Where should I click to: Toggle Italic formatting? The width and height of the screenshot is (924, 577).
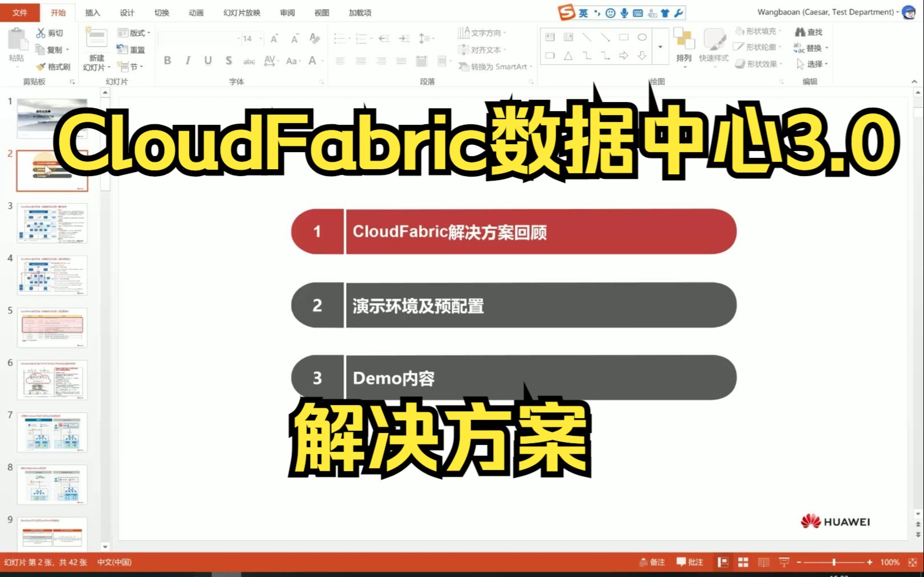188,60
